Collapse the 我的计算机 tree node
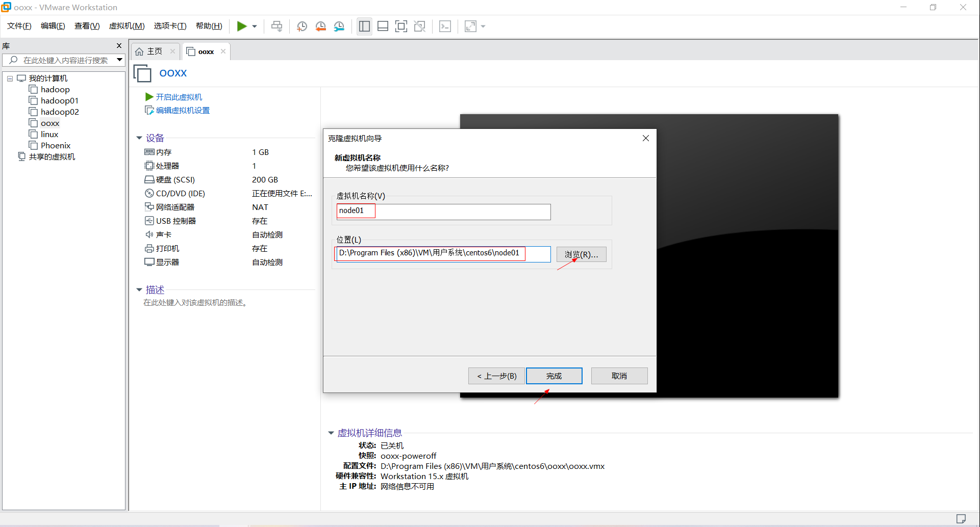The image size is (980, 527). 10,78
